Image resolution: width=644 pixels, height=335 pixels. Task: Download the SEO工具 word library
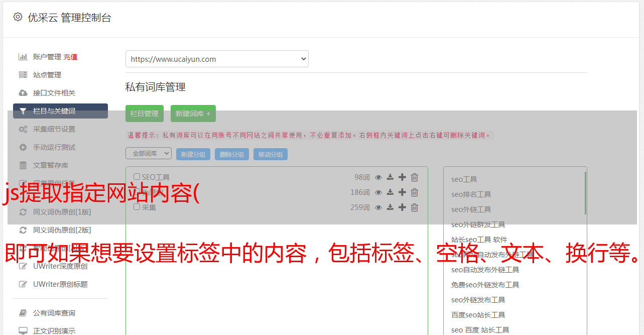(391, 177)
